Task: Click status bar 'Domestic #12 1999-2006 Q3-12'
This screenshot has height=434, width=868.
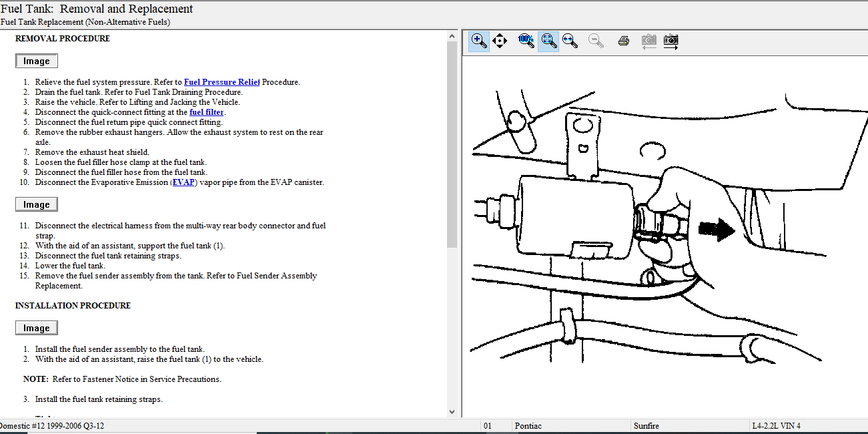Action: [52, 426]
